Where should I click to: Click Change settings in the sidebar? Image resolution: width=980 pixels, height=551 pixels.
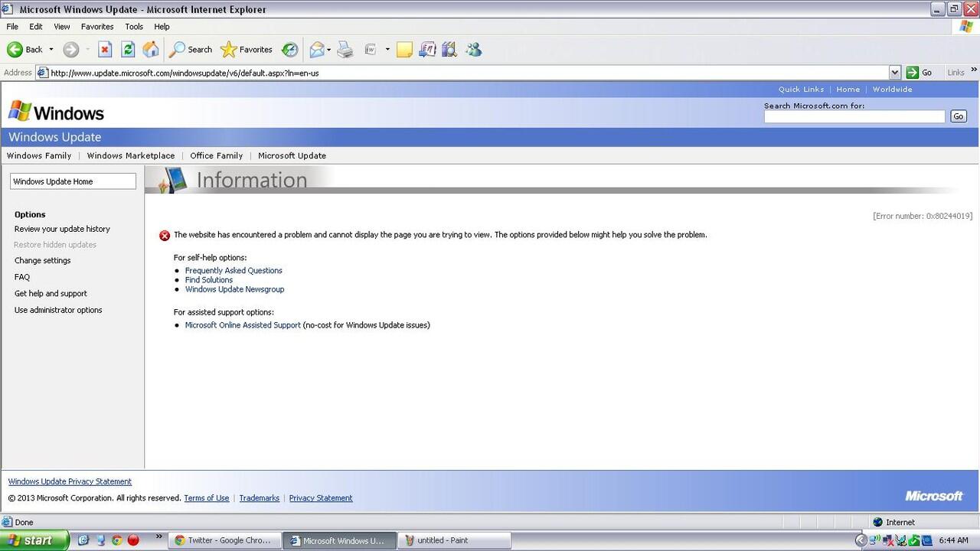click(42, 260)
